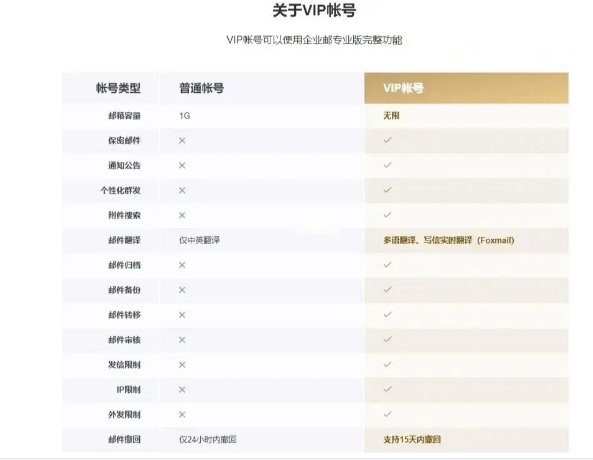The width and height of the screenshot is (593, 460).
Task: Click the 邮件归档 row label
Action: click(x=124, y=265)
